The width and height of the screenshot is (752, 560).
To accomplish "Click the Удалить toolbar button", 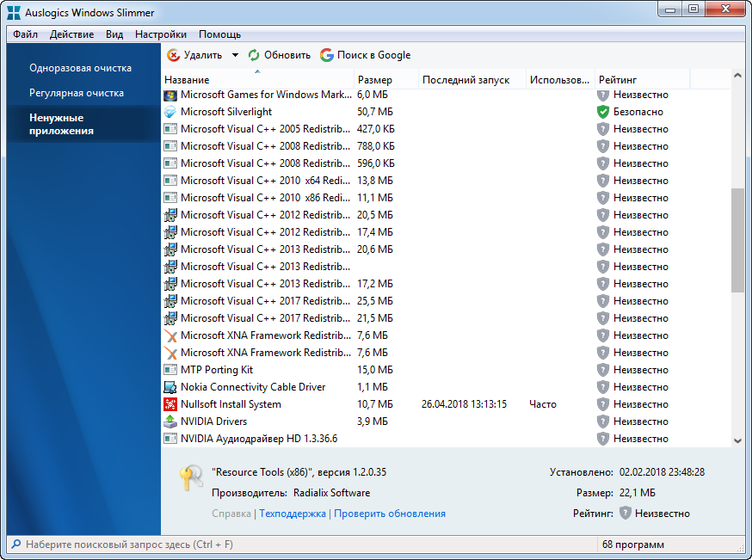I will click(194, 55).
